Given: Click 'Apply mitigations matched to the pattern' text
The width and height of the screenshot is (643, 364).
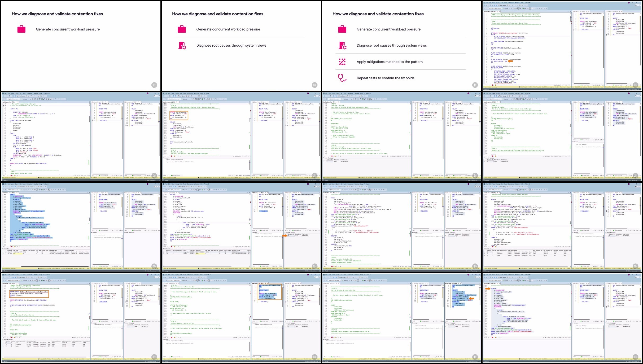Looking at the screenshot, I should (390, 62).
